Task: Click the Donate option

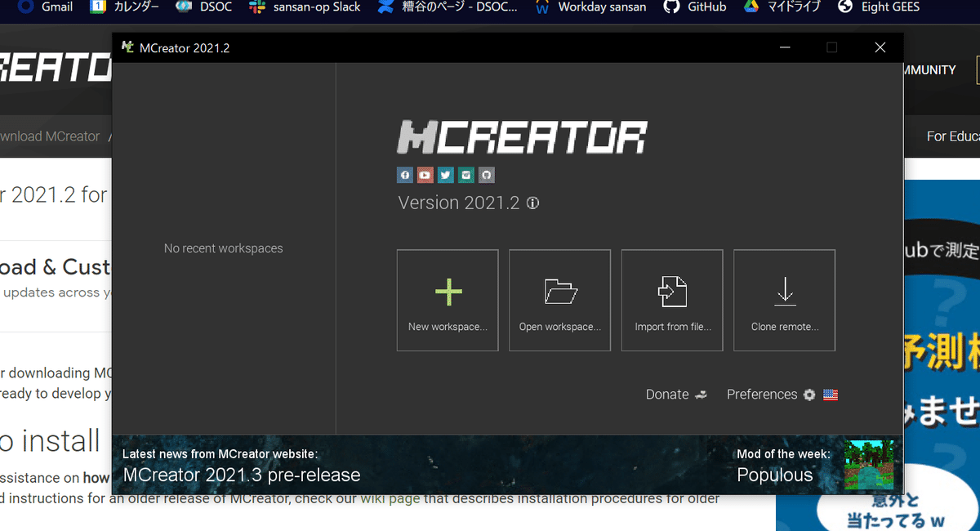Action: click(666, 395)
